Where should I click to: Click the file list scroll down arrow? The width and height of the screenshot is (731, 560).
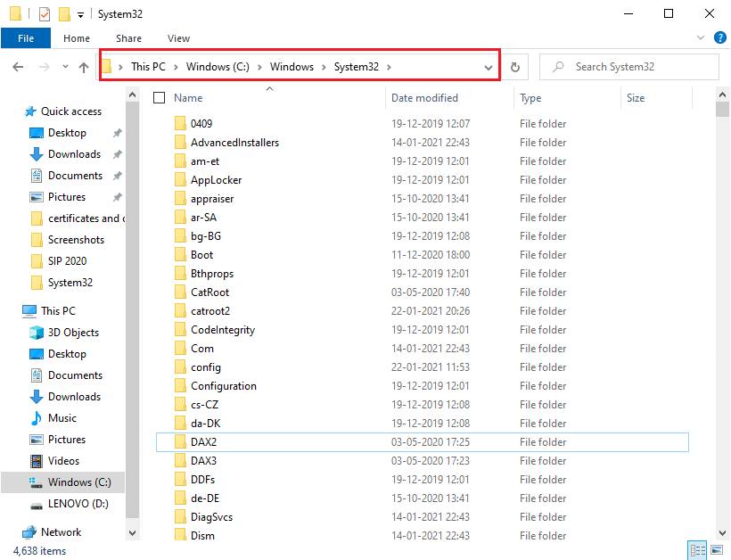tap(723, 533)
